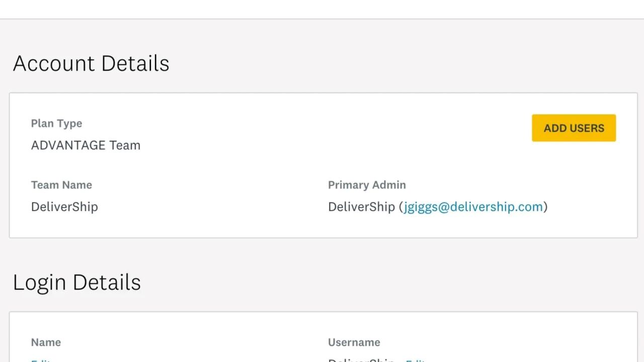Image resolution: width=644 pixels, height=362 pixels.
Task: Open the jgiggs@delivership.com email link
Action: pyautogui.click(x=473, y=207)
